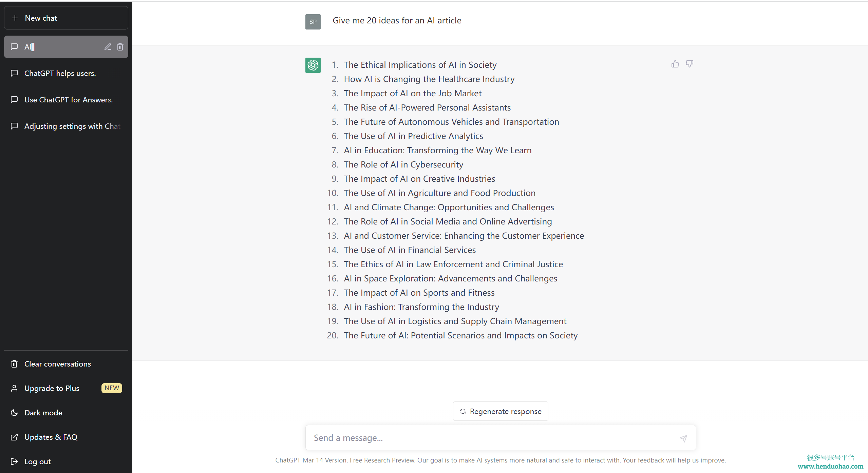Click the trash icon beside Clear conversations
Image resolution: width=868 pixels, height=473 pixels.
pyautogui.click(x=14, y=364)
